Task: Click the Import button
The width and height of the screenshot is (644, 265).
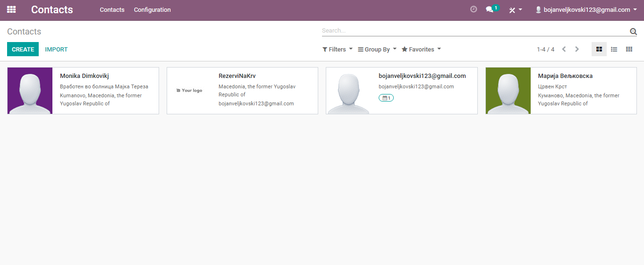Action: [x=56, y=49]
